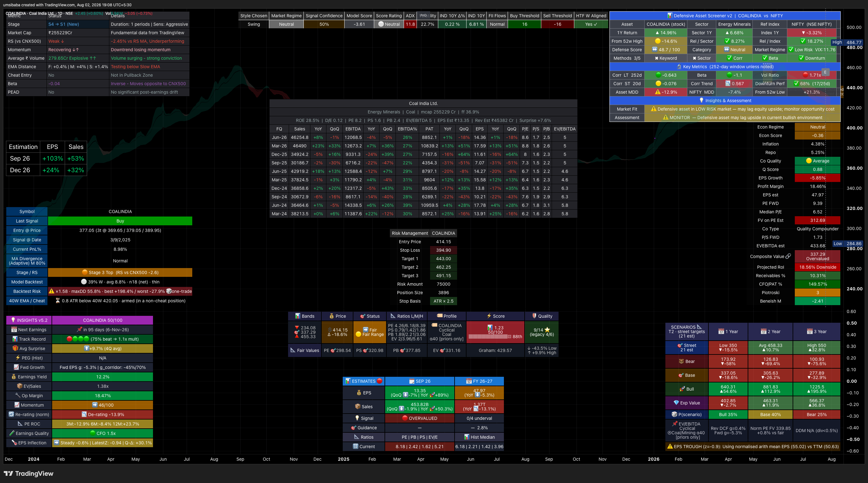Click the Jun-26 quarter row label
The height and width of the screenshot is (483, 868).
tap(279, 137)
